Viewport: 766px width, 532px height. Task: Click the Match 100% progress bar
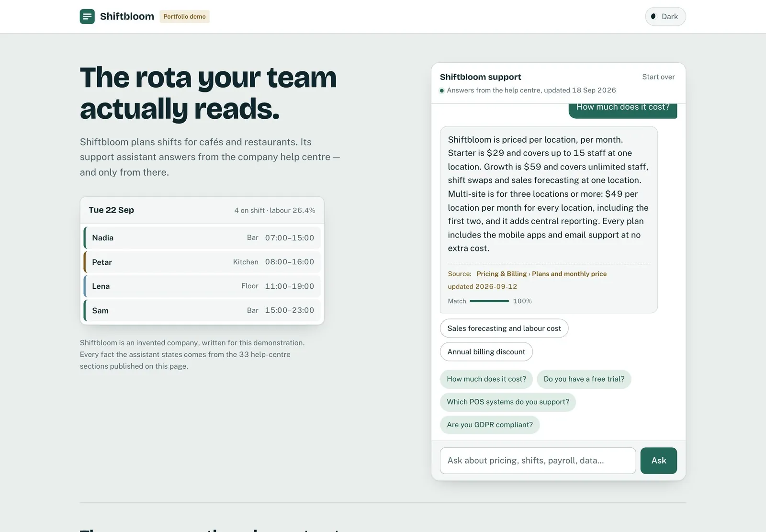point(489,301)
